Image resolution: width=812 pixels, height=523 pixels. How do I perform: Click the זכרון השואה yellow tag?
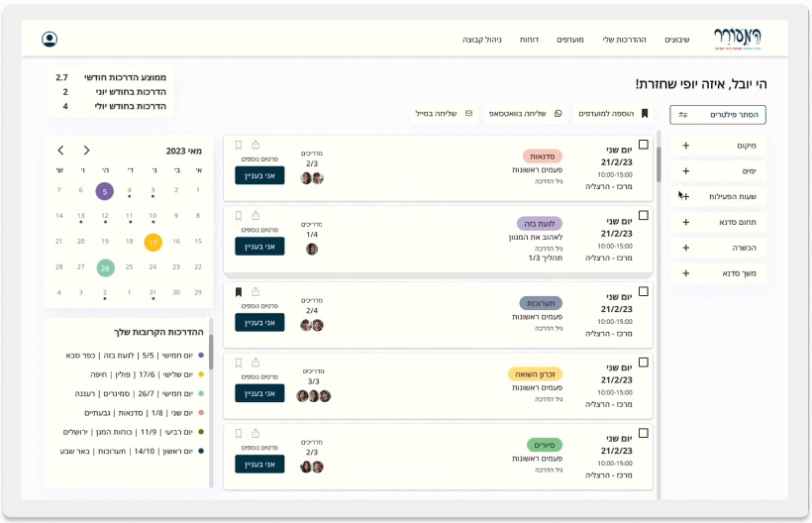[535, 374]
